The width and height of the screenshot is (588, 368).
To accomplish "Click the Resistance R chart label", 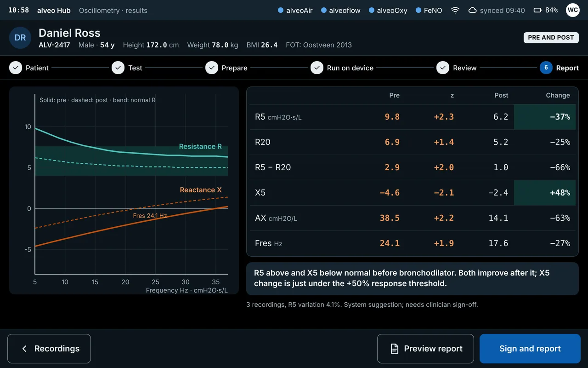I will coord(200,146).
